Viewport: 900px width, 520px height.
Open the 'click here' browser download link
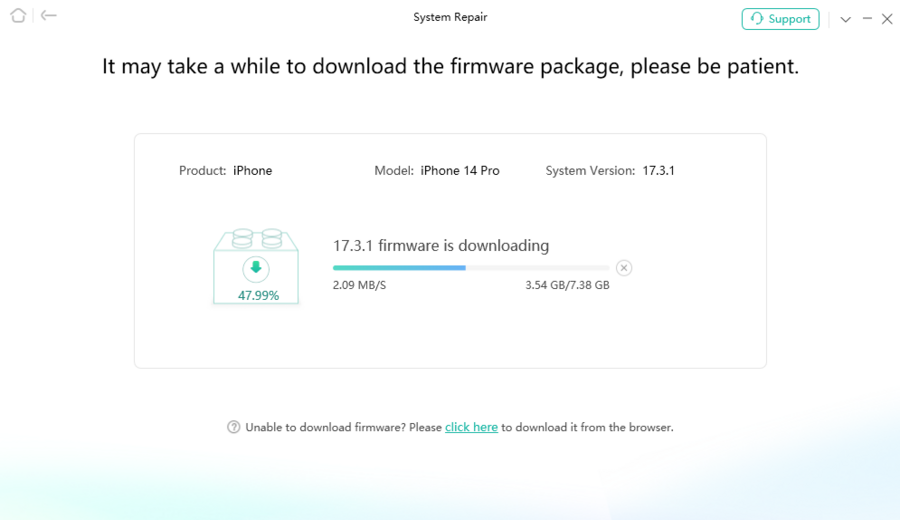point(471,427)
